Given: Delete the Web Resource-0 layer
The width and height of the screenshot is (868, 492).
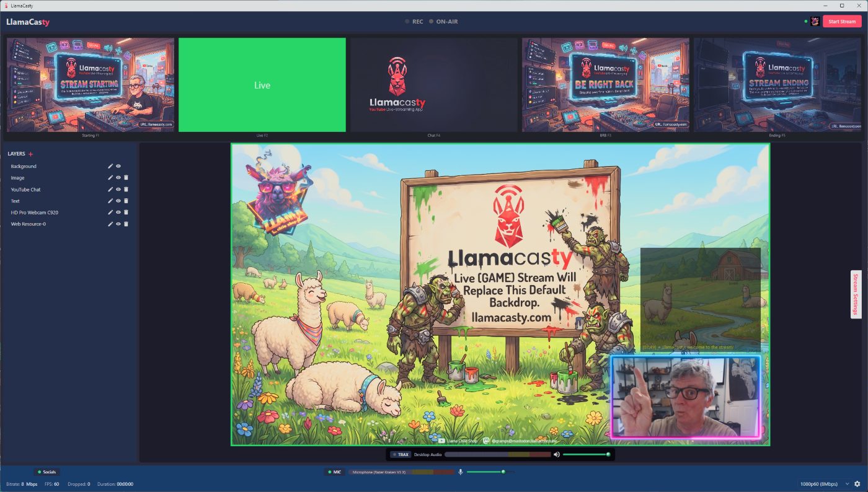Looking at the screenshot, I should pyautogui.click(x=126, y=224).
